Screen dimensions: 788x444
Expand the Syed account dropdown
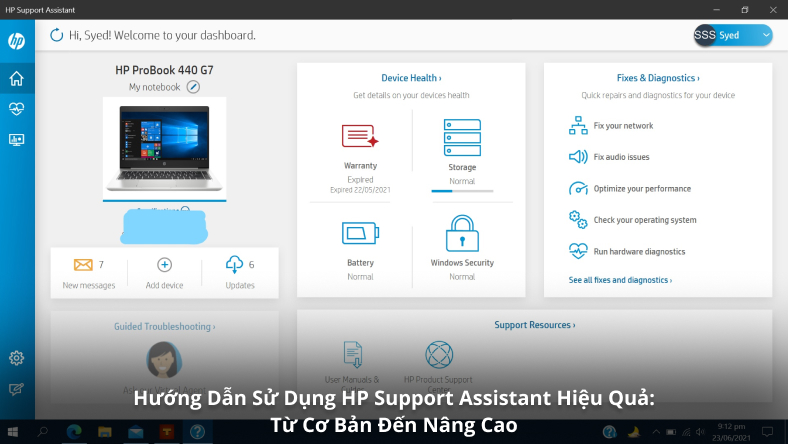pos(766,35)
